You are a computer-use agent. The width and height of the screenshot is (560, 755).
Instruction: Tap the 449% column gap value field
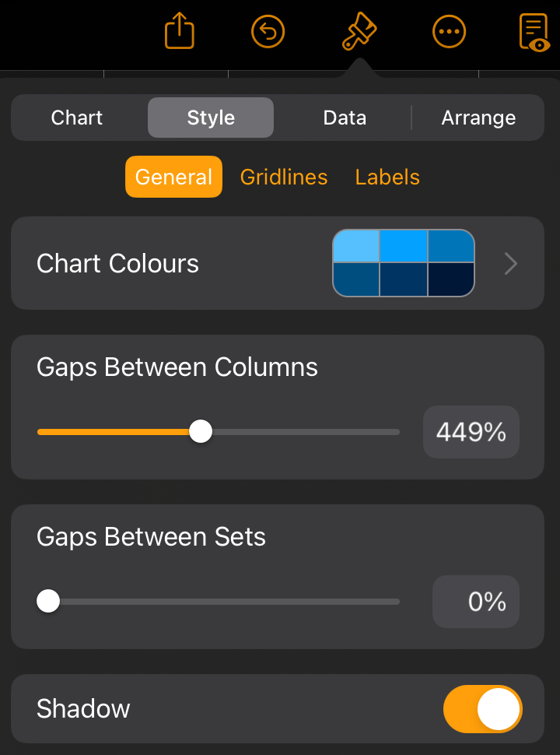pyautogui.click(x=471, y=431)
